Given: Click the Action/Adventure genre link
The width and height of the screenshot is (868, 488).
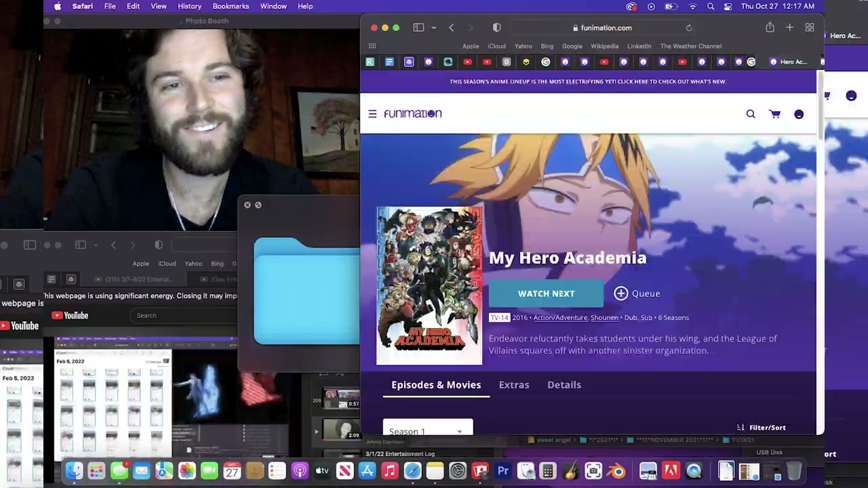Looking at the screenshot, I should coord(560,318).
